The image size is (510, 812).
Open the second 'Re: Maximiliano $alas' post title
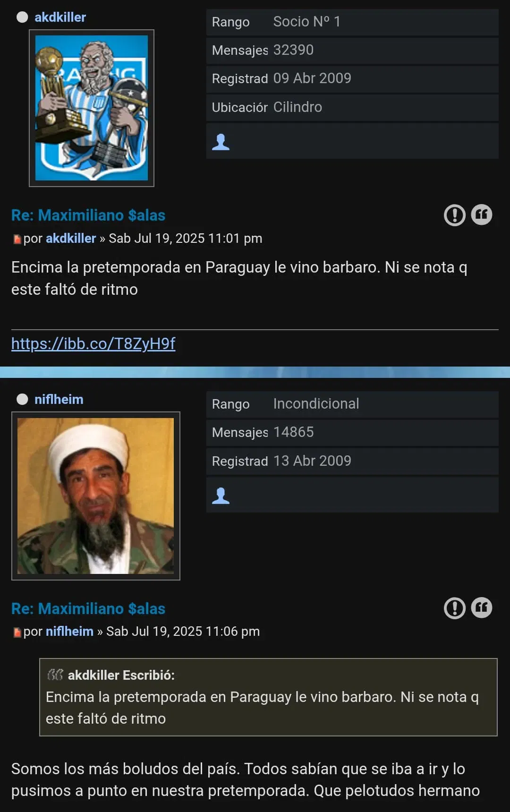(x=88, y=608)
